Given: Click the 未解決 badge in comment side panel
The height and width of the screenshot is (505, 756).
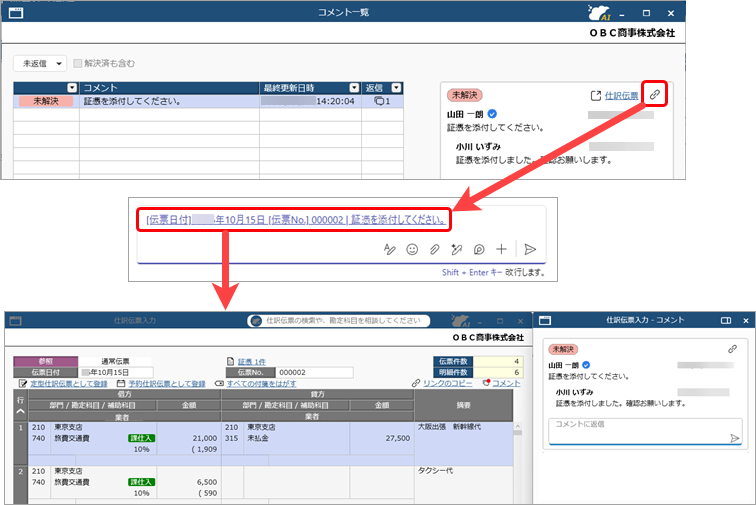Looking at the screenshot, I should click(563, 349).
